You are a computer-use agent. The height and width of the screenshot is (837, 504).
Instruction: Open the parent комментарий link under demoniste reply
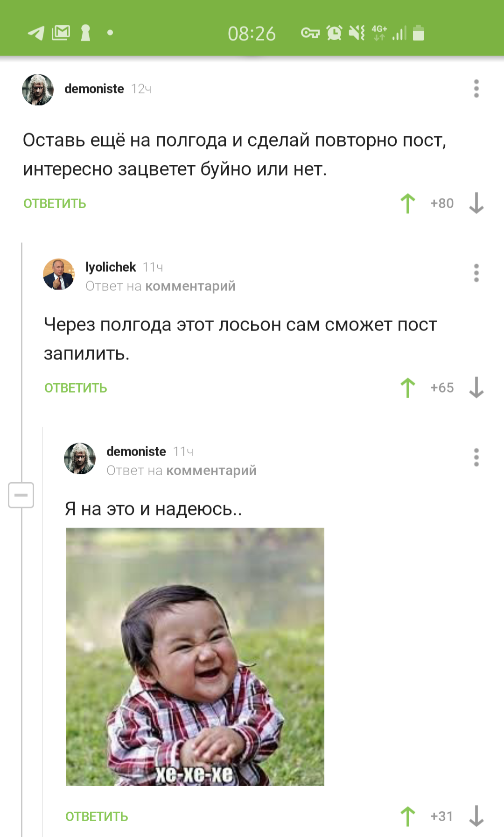pyautogui.click(x=211, y=471)
